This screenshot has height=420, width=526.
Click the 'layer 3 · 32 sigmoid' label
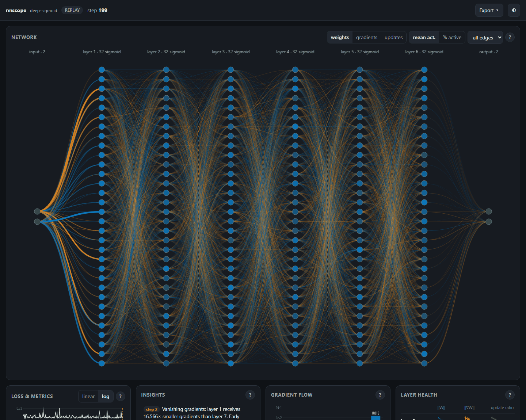pos(230,52)
